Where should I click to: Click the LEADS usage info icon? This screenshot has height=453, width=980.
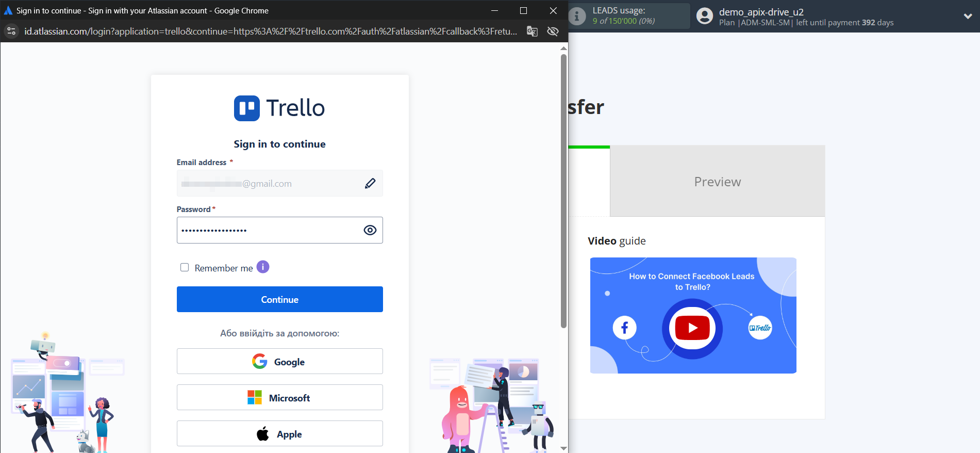point(577,16)
